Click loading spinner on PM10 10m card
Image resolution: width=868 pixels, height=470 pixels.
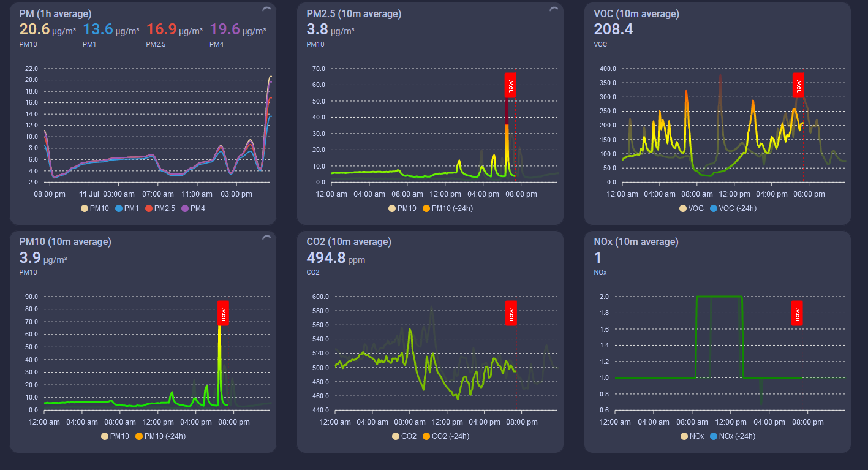click(266, 238)
